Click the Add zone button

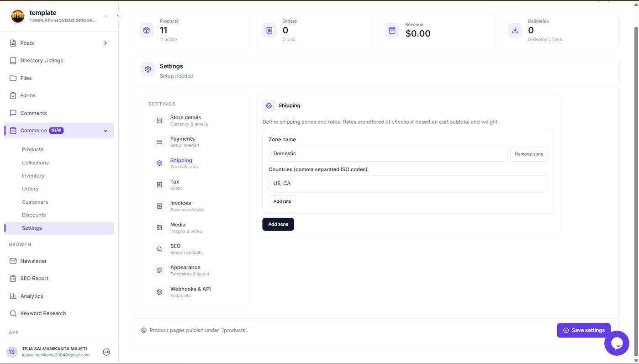[278, 224]
